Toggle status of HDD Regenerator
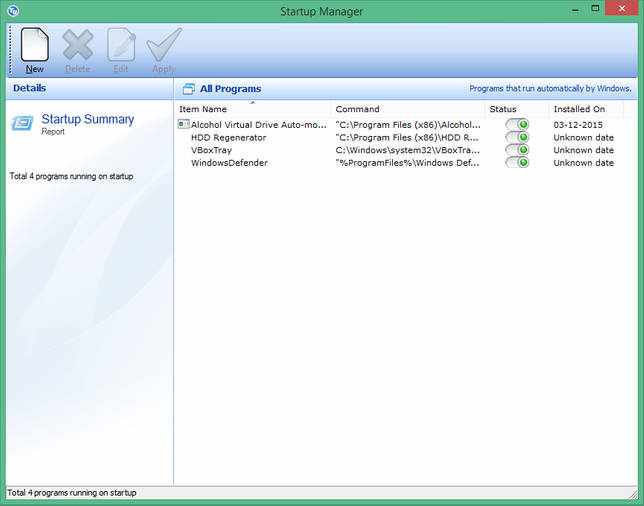This screenshot has width=644, height=506. tap(517, 137)
